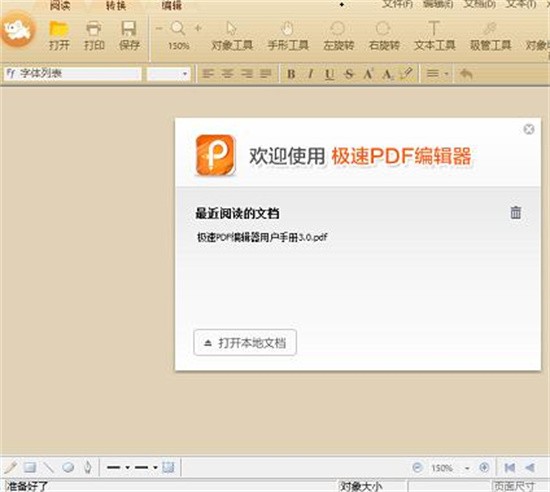This screenshot has height=492, width=550.
Task: Toggle bold formatting
Action: [x=291, y=74]
